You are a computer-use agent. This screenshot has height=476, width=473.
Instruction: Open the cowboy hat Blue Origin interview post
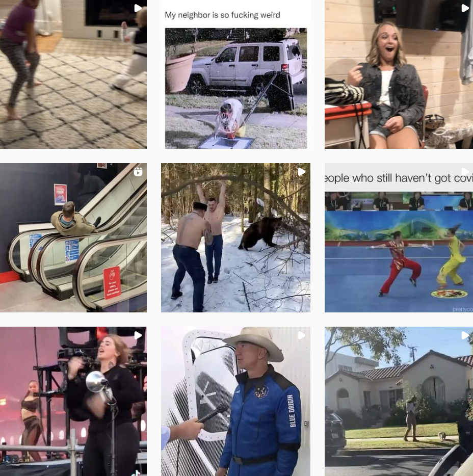[x=235, y=401]
